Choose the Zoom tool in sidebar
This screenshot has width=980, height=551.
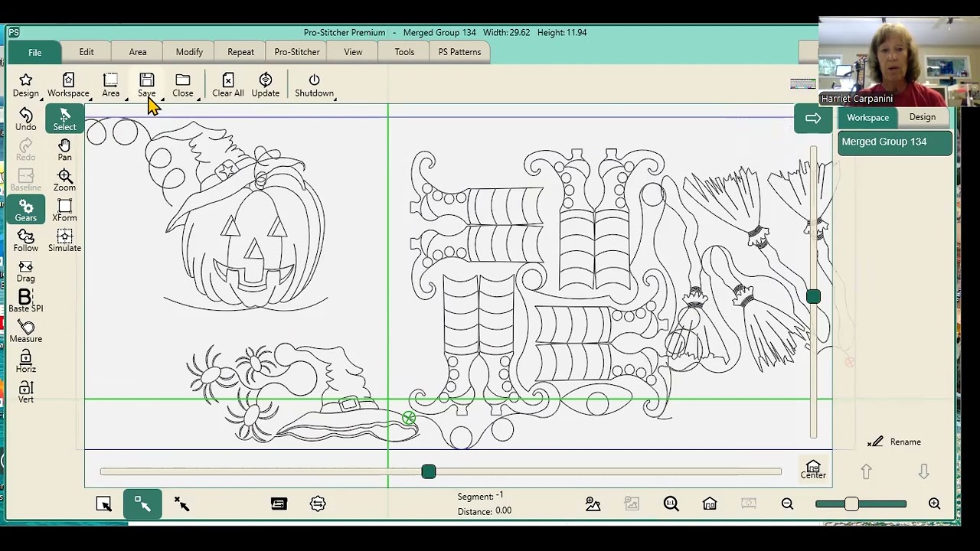tap(64, 180)
